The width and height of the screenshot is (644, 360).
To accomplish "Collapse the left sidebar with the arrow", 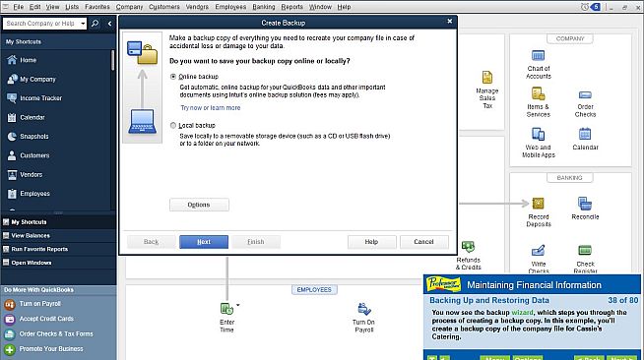I will tap(109, 24).
